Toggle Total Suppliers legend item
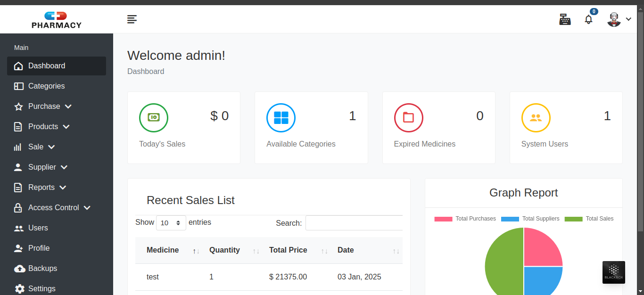The height and width of the screenshot is (295, 644). 530,219
